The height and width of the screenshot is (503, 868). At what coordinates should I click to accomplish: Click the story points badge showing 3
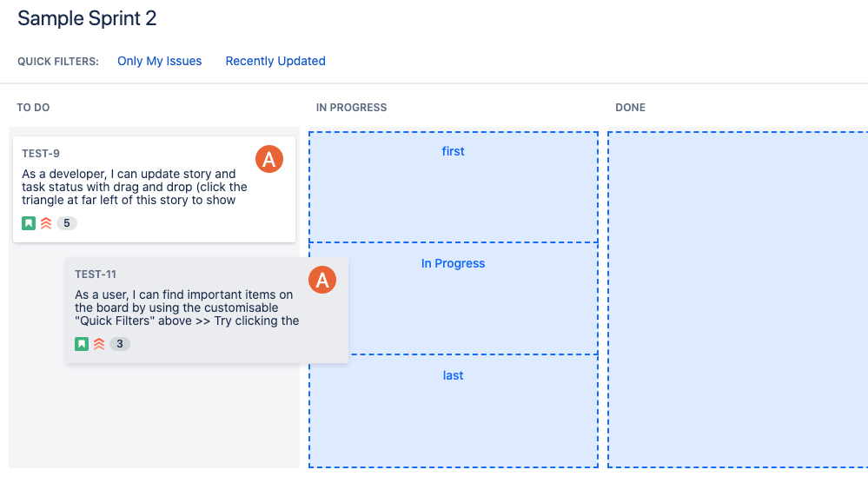[120, 344]
